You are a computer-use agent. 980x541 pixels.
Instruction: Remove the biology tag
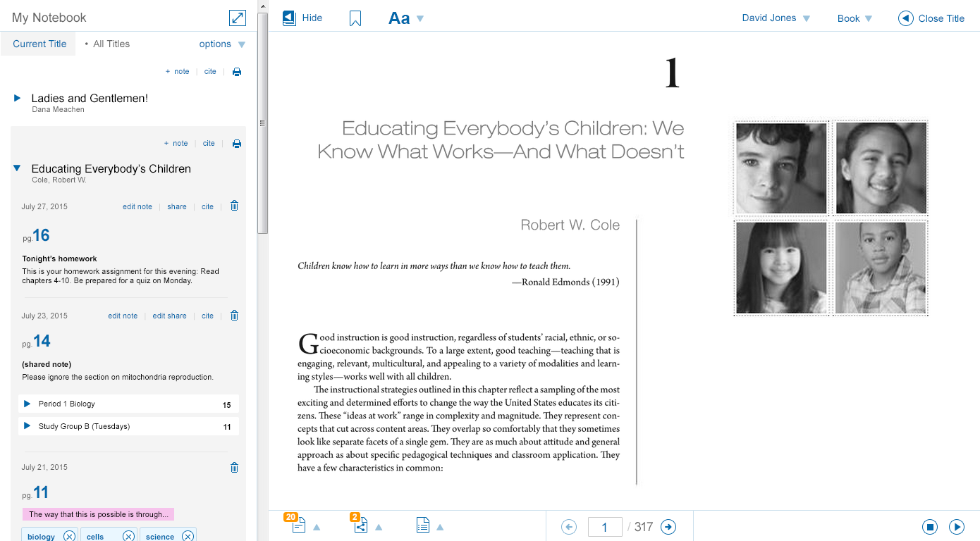68,536
